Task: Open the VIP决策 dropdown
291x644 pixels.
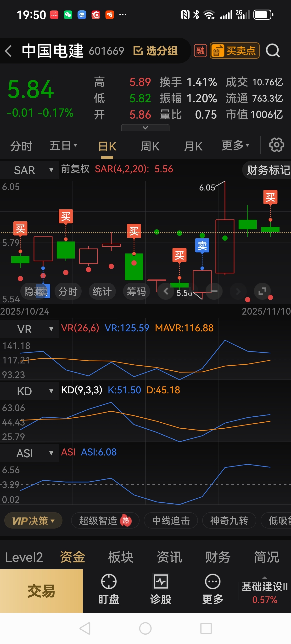Action: [33, 521]
